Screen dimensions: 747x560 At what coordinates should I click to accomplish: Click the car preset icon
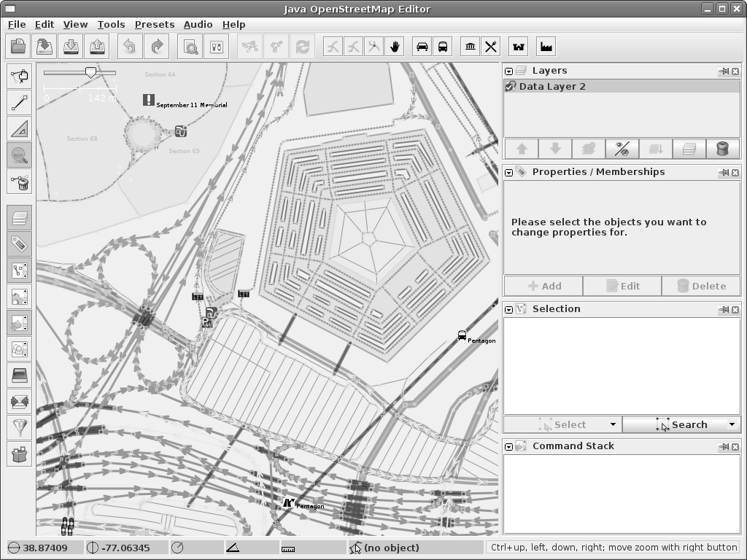click(x=422, y=47)
